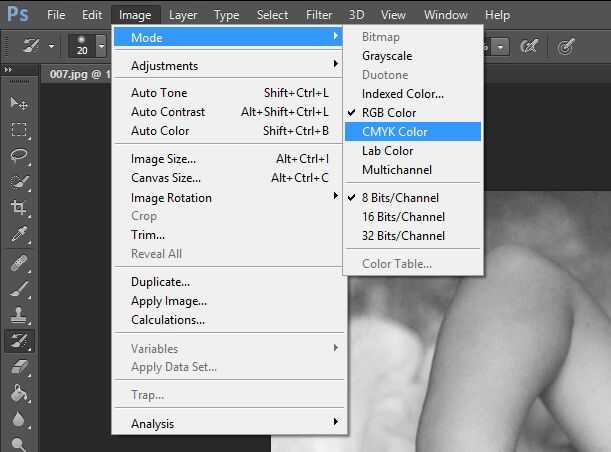Choose Image Size… command
The image size is (611, 452).
click(x=163, y=159)
